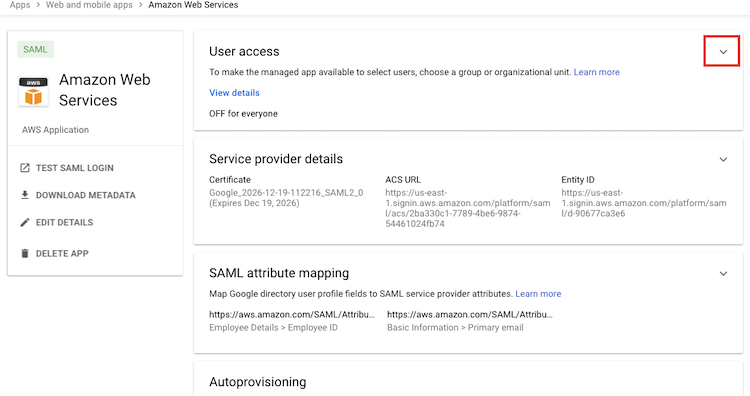Click the Entity ID URL value
The width and height of the screenshot is (750, 396).
[644, 203]
